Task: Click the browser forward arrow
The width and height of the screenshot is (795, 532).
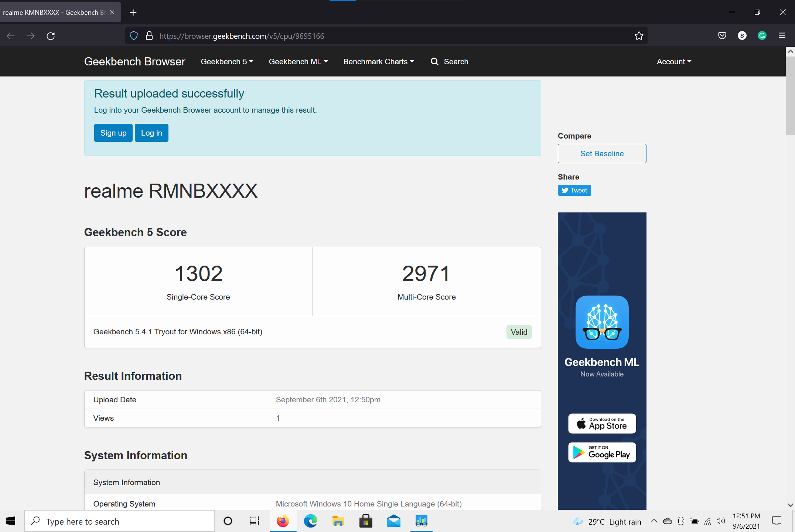Action: coord(31,36)
